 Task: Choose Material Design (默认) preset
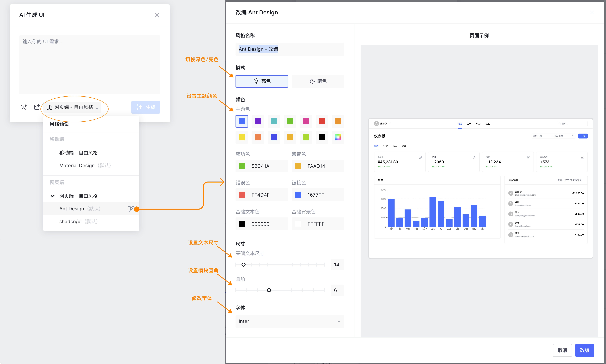[91, 166]
